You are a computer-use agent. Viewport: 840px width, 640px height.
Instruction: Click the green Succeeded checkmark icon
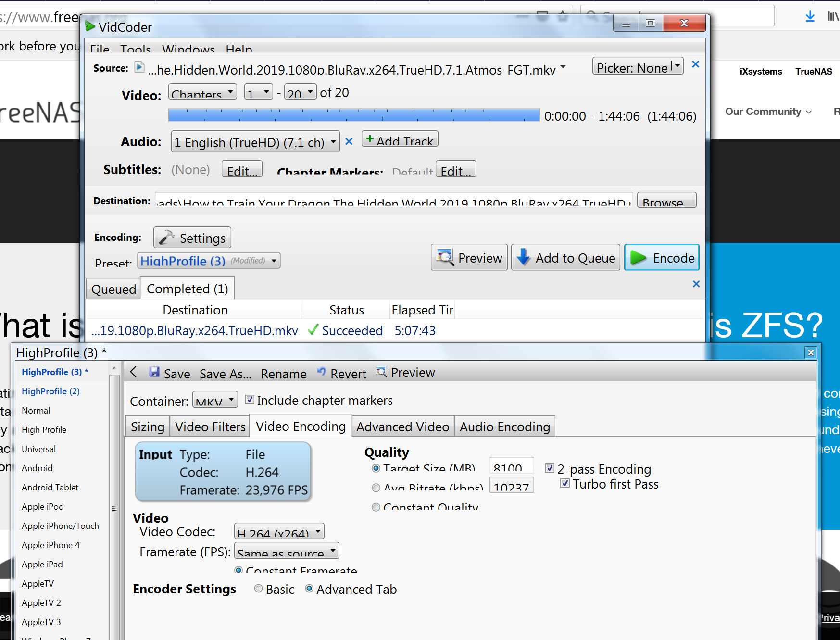point(313,330)
